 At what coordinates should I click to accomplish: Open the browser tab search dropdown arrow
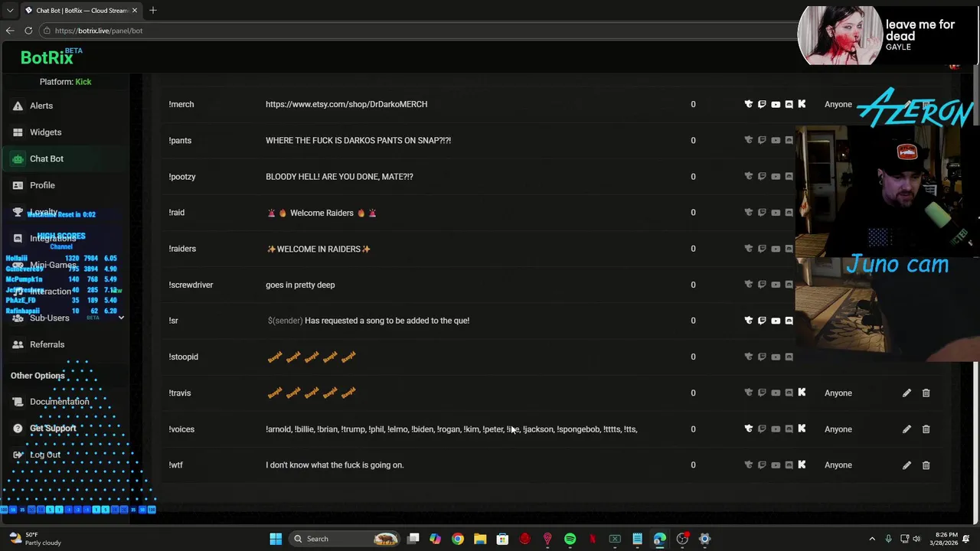coord(10,10)
